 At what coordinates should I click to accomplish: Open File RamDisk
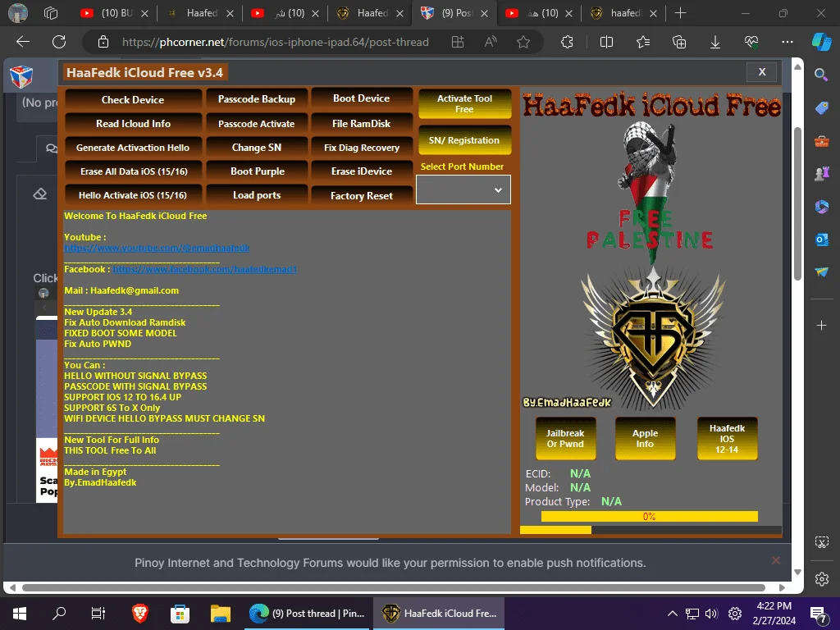[362, 124]
